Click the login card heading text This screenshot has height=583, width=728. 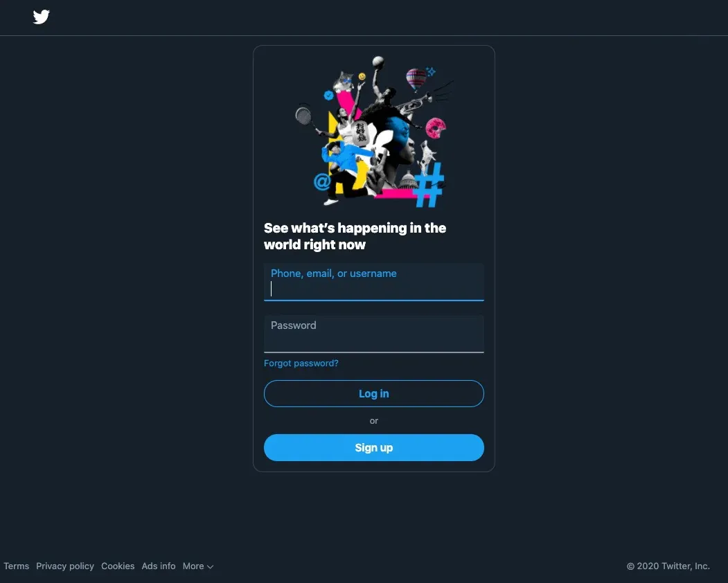[355, 235]
